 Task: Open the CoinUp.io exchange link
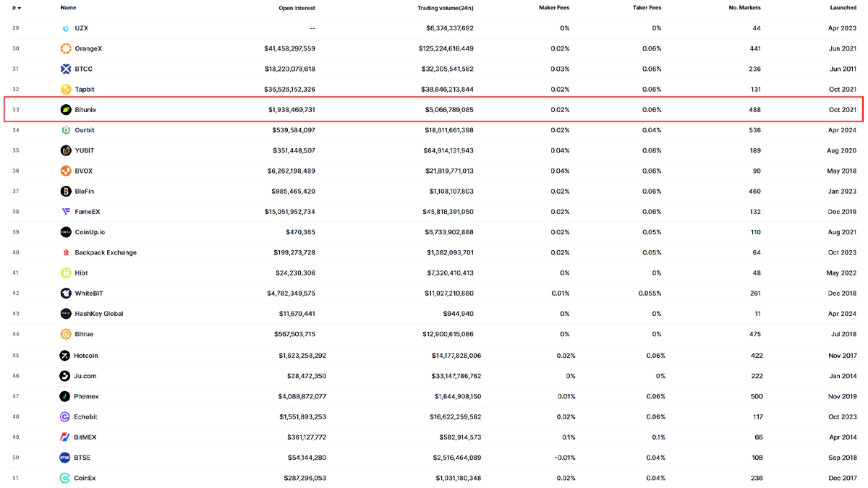pos(90,232)
